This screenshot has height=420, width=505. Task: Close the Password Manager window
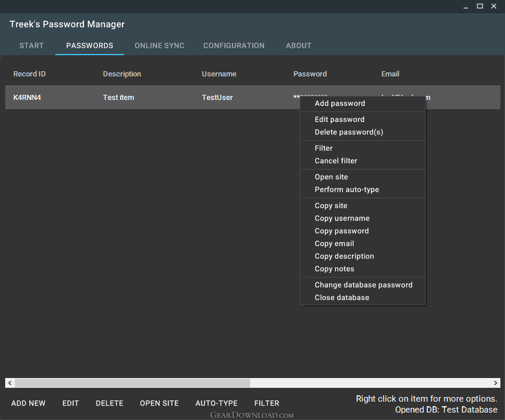tap(493, 6)
